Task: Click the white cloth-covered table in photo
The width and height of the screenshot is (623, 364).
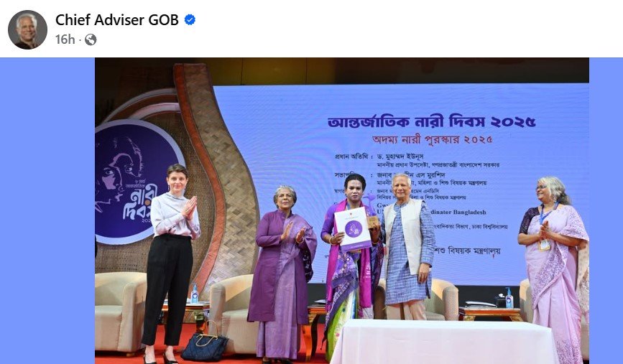Action: pyautogui.click(x=444, y=341)
